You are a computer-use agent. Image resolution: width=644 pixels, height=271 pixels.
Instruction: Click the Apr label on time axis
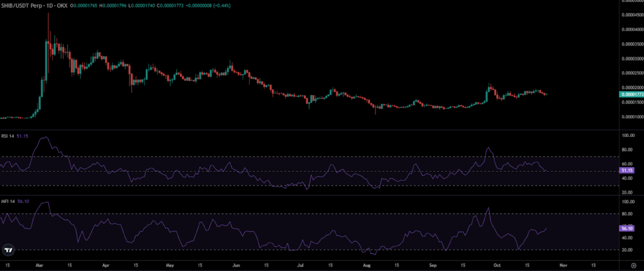click(x=106, y=265)
